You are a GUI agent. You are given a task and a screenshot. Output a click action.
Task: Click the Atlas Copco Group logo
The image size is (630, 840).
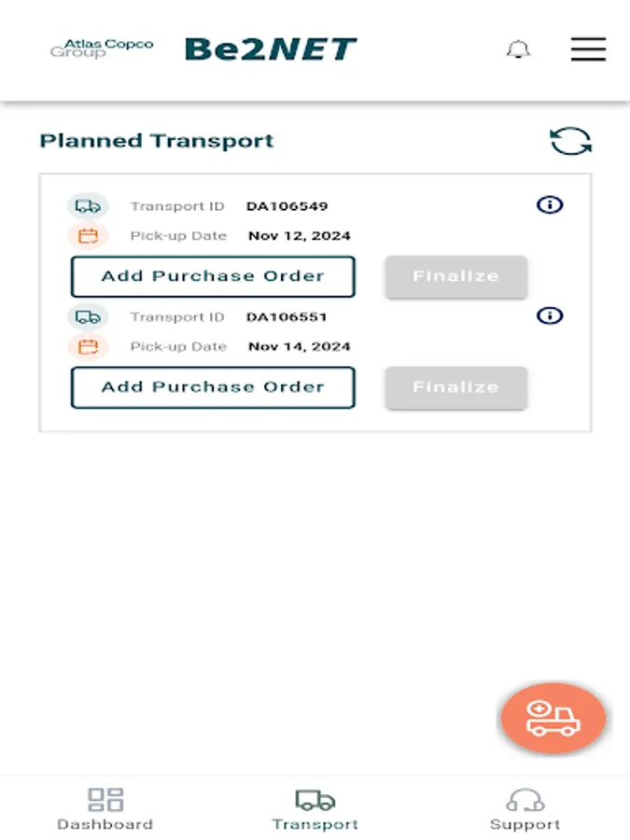[102, 49]
